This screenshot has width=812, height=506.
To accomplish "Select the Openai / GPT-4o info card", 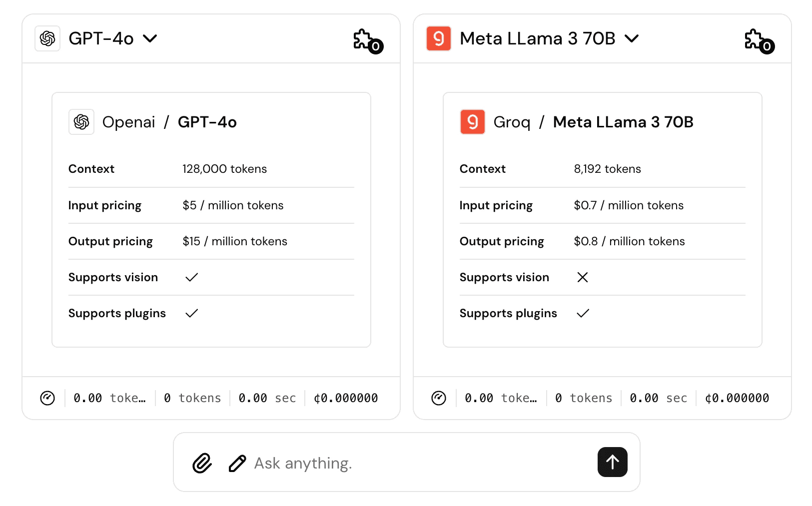I will click(x=211, y=220).
